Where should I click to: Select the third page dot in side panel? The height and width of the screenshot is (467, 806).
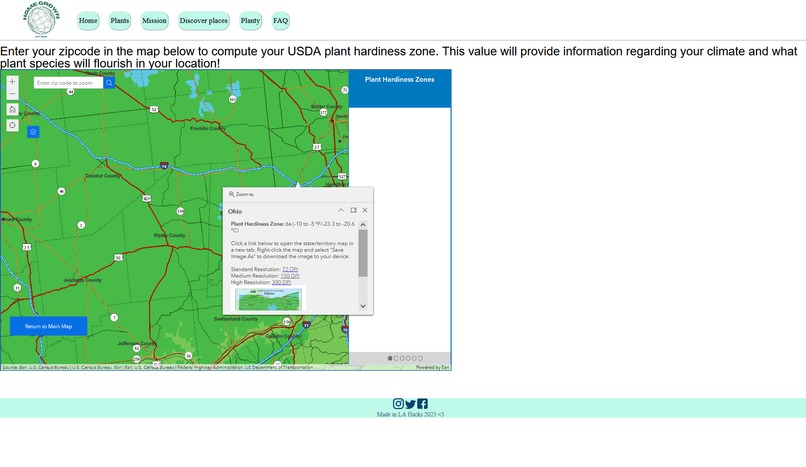tap(402, 358)
